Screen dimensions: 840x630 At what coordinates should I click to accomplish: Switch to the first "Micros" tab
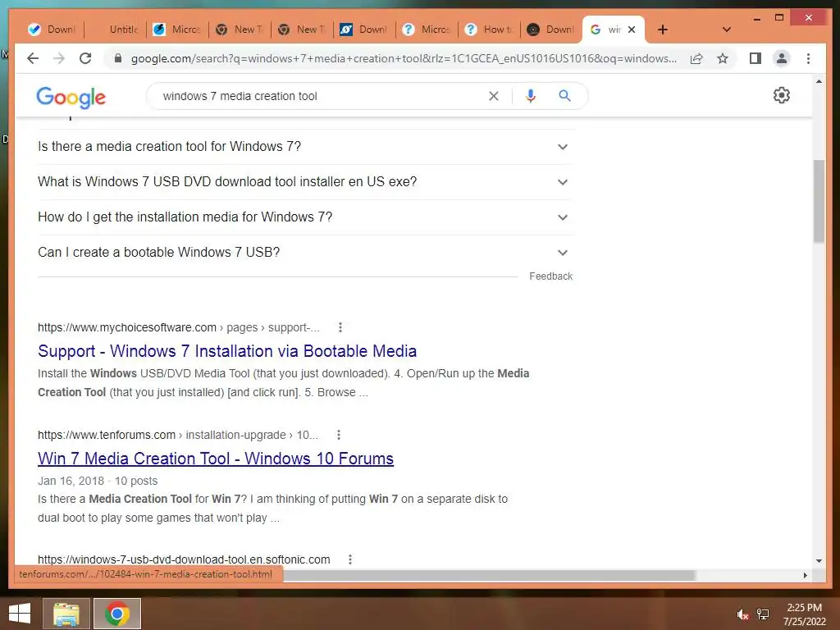(x=177, y=30)
